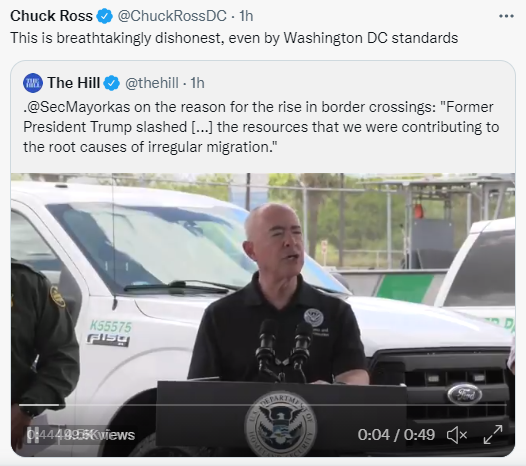
Task: Pause the video with the pause button
Action: pyautogui.click(x=33, y=435)
